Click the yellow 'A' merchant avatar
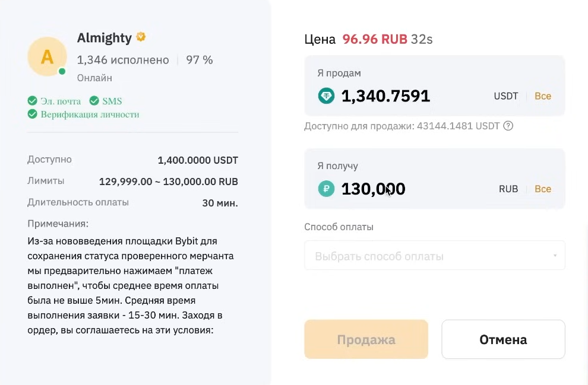Viewport: 588px width, 385px height. [x=48, y=57]
